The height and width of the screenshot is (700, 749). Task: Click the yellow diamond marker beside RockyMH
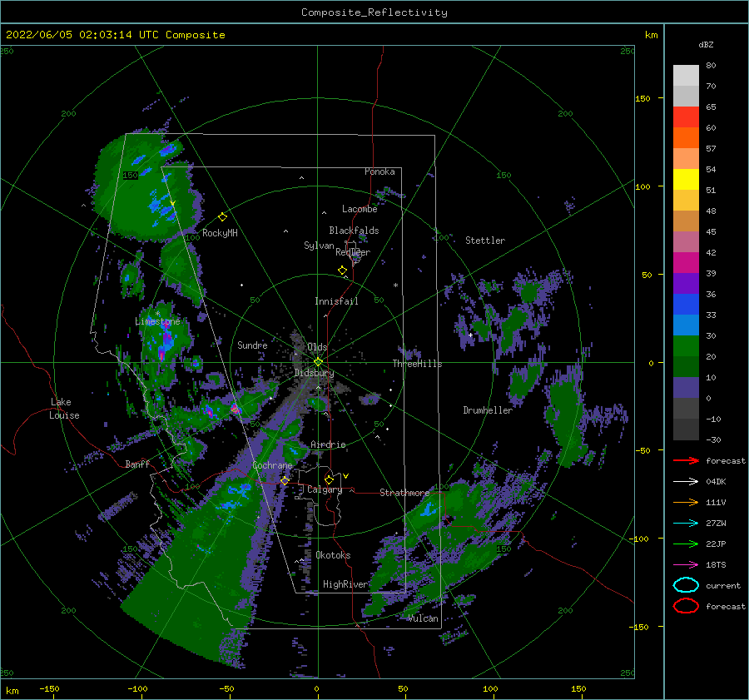coord(222,217)
